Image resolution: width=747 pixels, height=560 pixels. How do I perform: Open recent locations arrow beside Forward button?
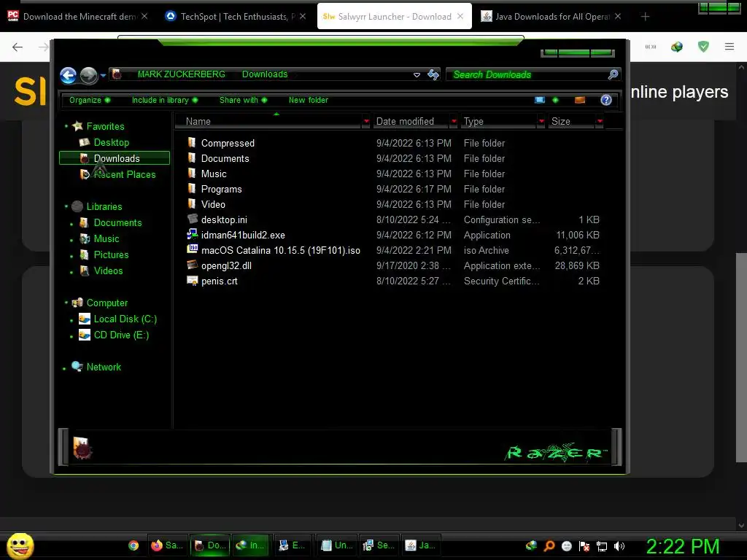(x=103, y=75)
